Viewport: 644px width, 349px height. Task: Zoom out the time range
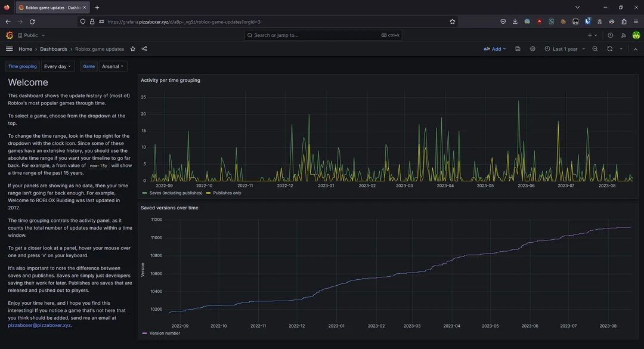[595, 49]
